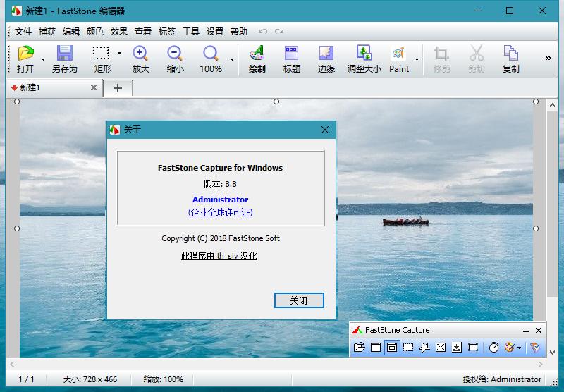This screenshot has height=392, width=564.
Task: Open the 设置 menu
Action: click(215, 32)
